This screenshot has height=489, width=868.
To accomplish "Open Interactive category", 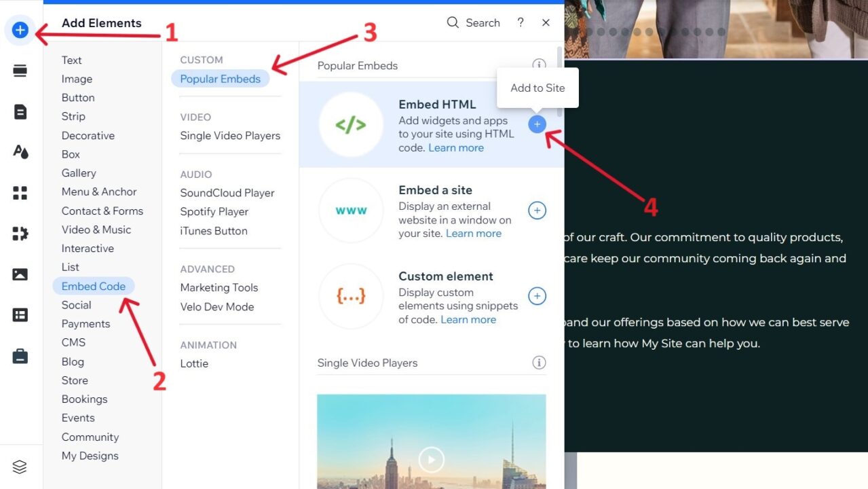I will (88, 249).
